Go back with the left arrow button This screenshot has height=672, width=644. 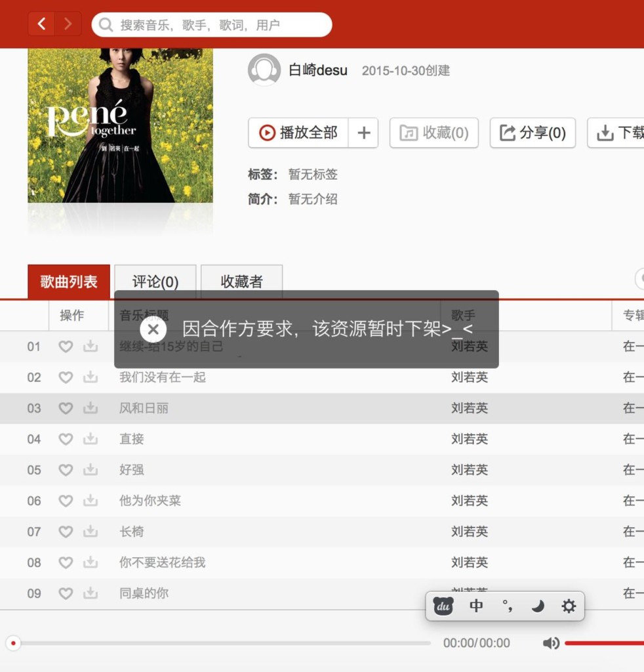pos(41,24)
